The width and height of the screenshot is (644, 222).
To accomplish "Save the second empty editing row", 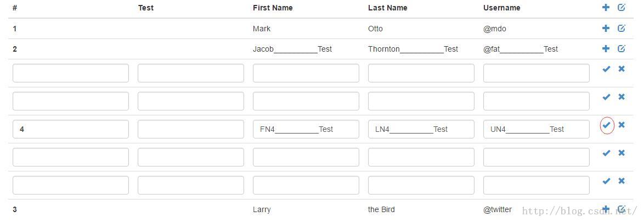I will 606,97.
